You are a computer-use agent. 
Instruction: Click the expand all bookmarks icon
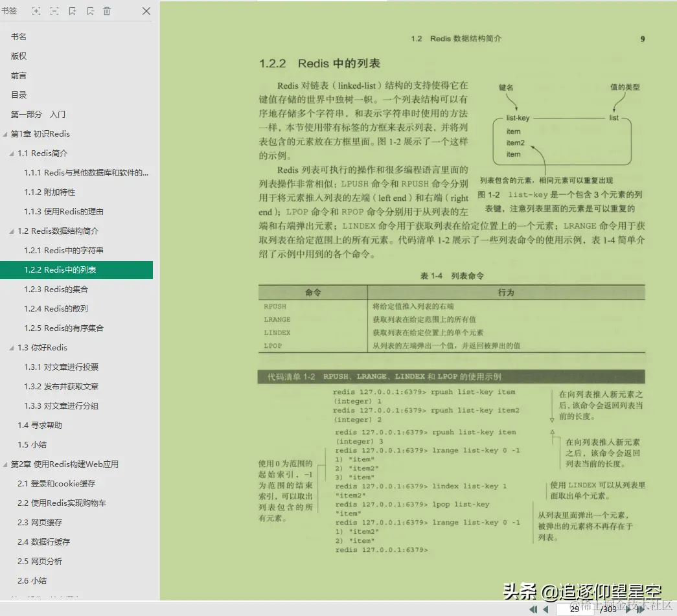(36, 11)
